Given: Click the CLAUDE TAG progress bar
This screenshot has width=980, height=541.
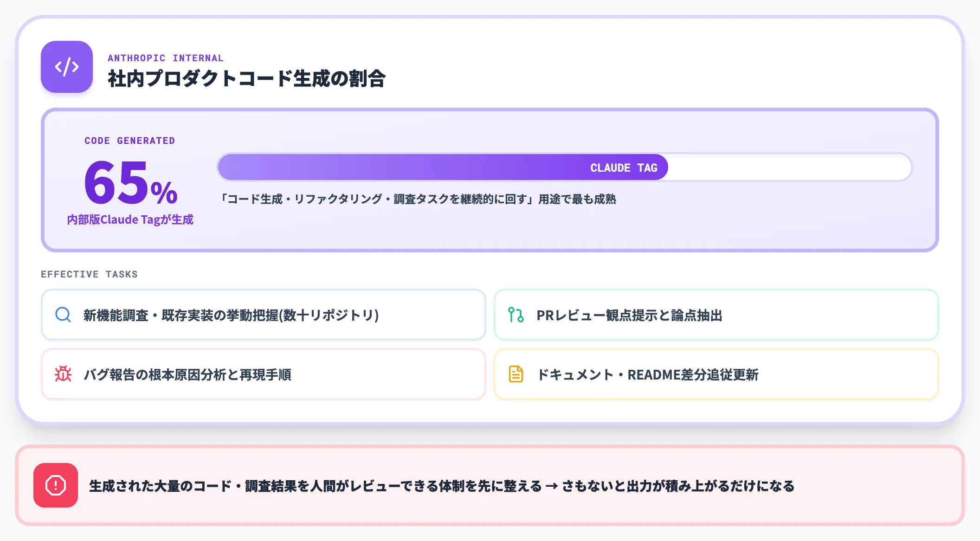Looking at the screenshot, I should [564, 167].
